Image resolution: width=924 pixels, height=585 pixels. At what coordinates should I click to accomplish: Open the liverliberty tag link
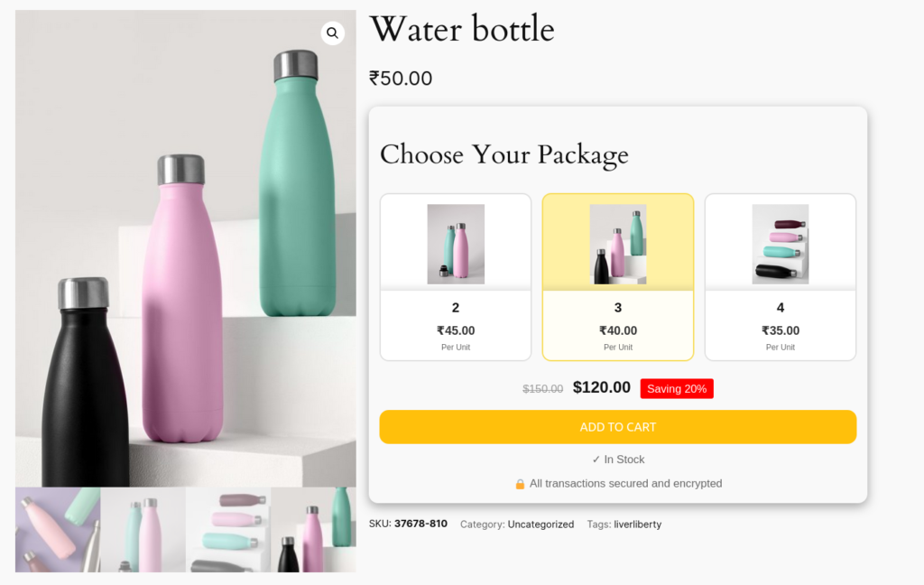click(x=638, y=525)
